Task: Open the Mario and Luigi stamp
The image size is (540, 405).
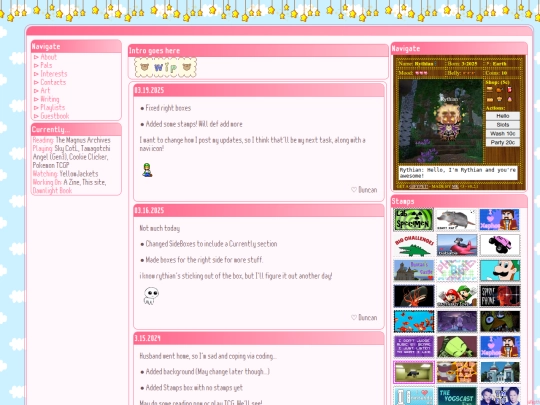Action: pyautogui.click(x=457, y=296)
